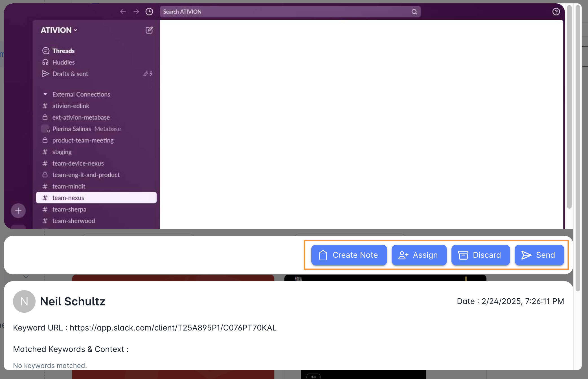Image resolution: width=588 pixels, height=379 pixels.
Task: Focus the Search ATIVION field
Action: pyautogui.click(x=290, y=12)
